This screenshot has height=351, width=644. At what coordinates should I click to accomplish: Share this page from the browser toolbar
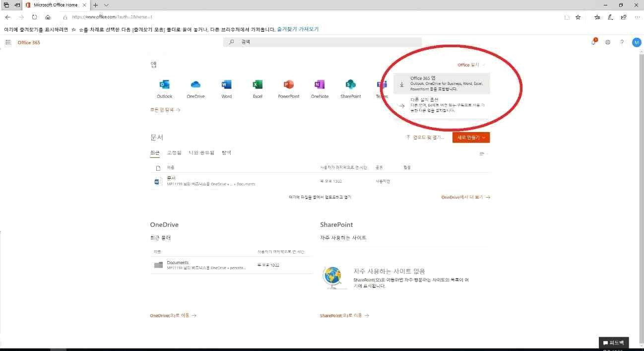pyautogui.click(x=624, y=17)
